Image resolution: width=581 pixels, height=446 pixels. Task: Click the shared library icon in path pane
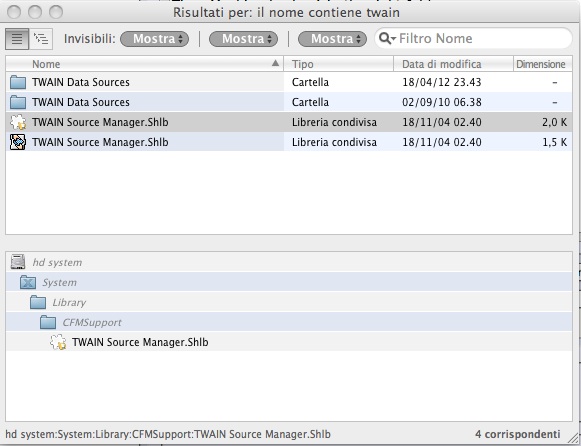(x=58, y=342)
